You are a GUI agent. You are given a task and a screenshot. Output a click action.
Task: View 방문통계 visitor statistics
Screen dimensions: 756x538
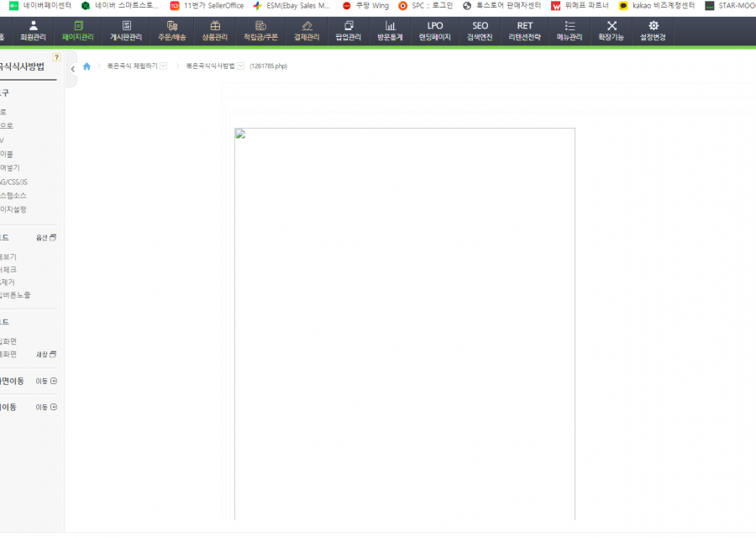click(390, 31)
